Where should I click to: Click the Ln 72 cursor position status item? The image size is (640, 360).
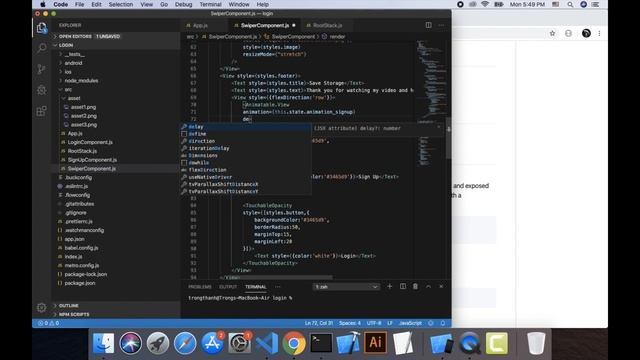point(318,323)
